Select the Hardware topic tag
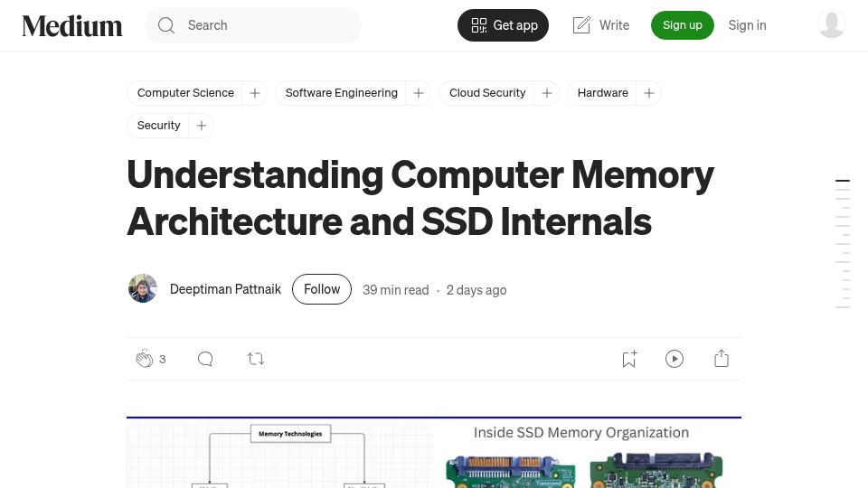The height and width of the screenshot is (488, 868). tap(602, 93)
